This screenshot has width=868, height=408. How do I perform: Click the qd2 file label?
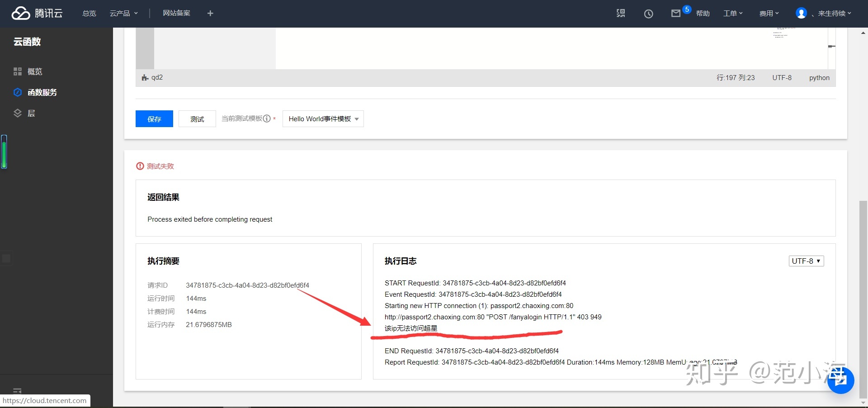point(157,77)
